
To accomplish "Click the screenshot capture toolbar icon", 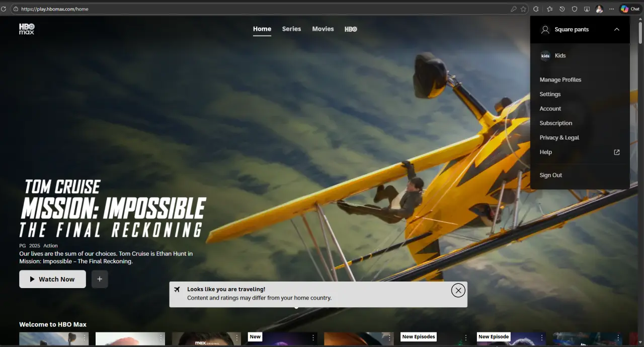I will coord(587,9).
